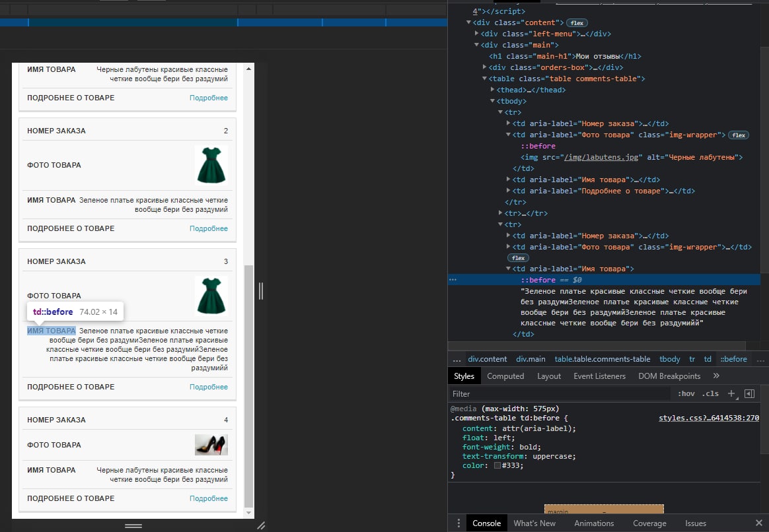Show more Styles pane tabs via double chevron
Viewport: 769px width, 532px height.
pos(716,376)
